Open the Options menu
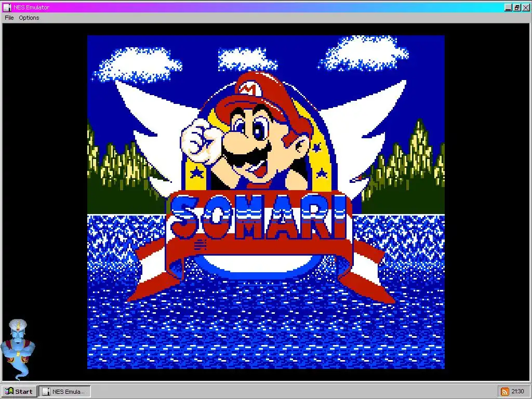 point(29,18)
